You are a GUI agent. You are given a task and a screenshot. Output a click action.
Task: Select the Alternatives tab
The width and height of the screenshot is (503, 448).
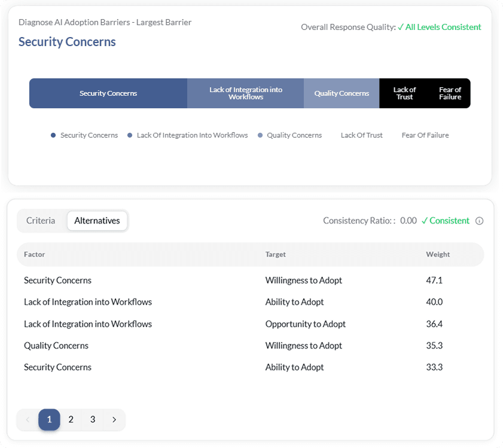tap(97, 221)
